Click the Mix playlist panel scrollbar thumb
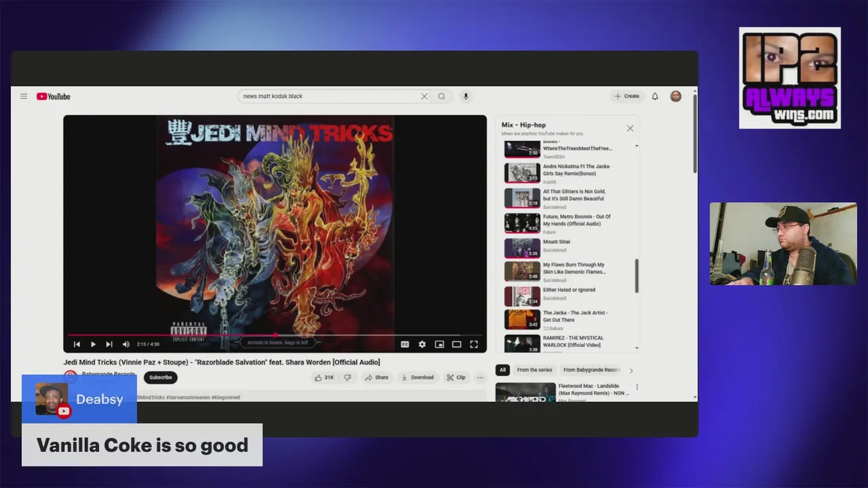This screenshot has width=868, height=488. (637, 276)
